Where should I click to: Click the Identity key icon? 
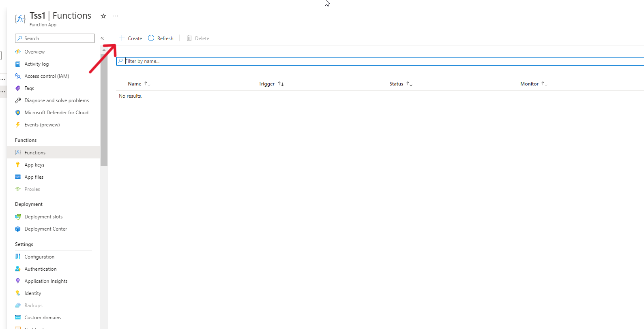tap(18, 293)
